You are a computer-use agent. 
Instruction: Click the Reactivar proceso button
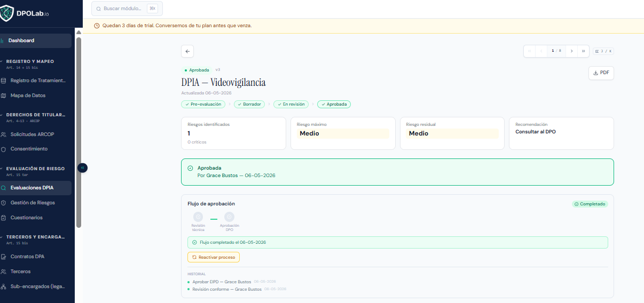[x=214, y=257]
